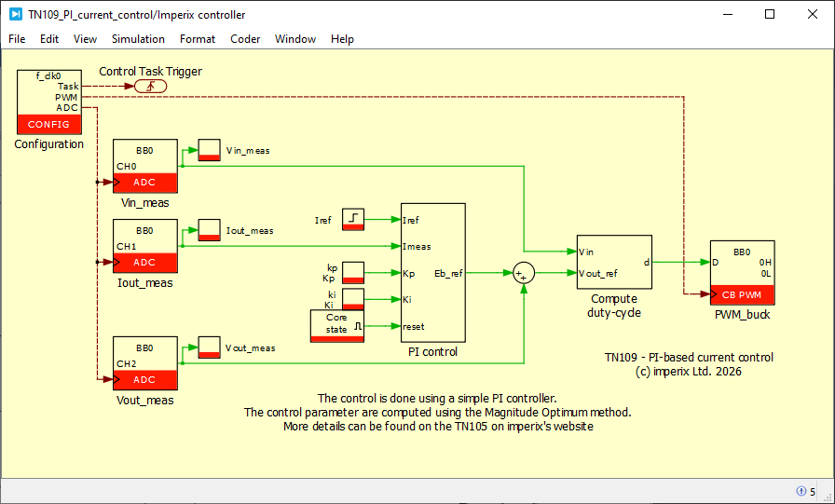Click the PLECS application icon in title bar
Viewport: 835px width, 504px height.
click(16, 14)
